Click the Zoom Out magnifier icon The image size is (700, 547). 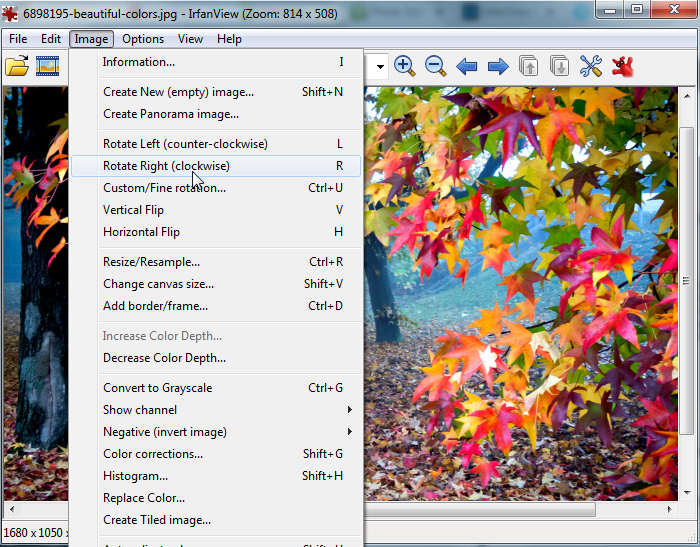coord(435,66)
